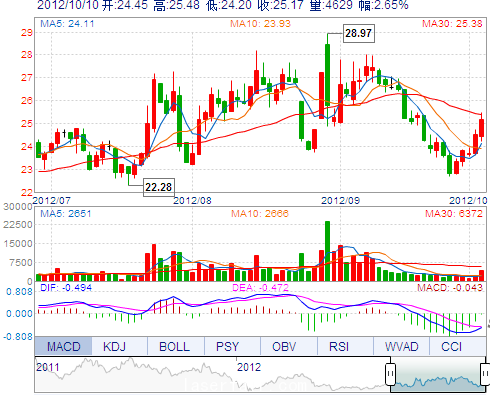This screenshot has width=490, height=395.
Task: Select the MACD indicator tab
Action: [x=63, y=346]
